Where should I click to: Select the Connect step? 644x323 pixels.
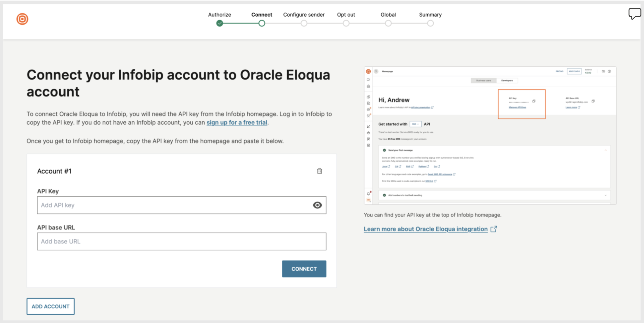coord(262,15)
